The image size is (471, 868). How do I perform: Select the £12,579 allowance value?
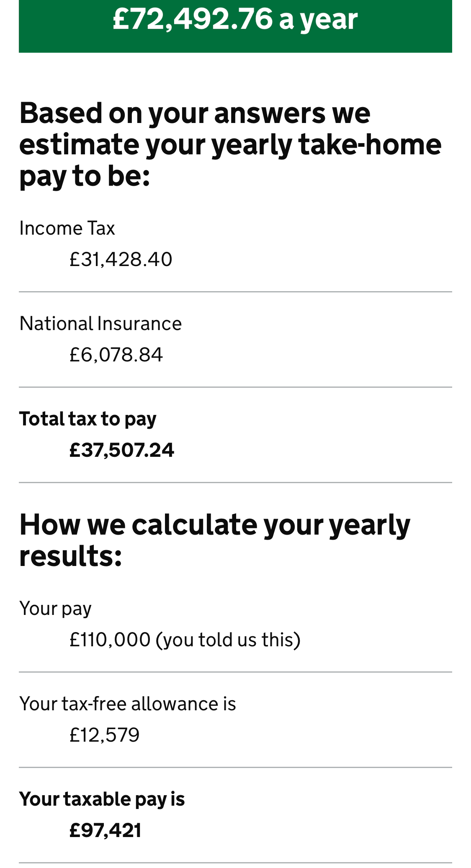[104, 735]
